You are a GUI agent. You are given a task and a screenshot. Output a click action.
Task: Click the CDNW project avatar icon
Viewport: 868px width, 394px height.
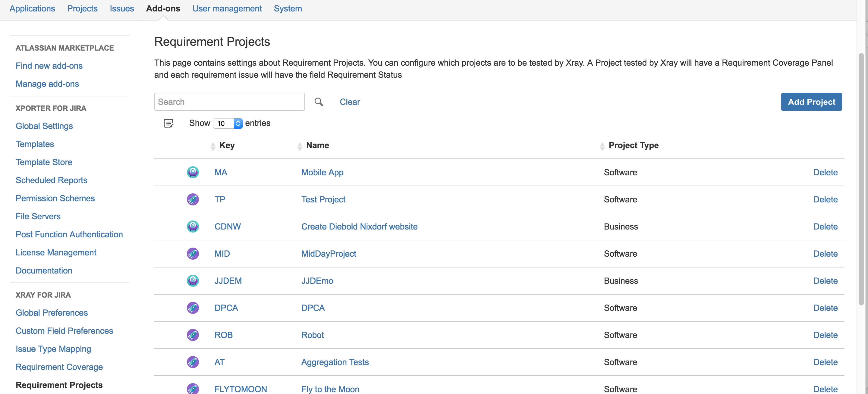click(193, 226)
